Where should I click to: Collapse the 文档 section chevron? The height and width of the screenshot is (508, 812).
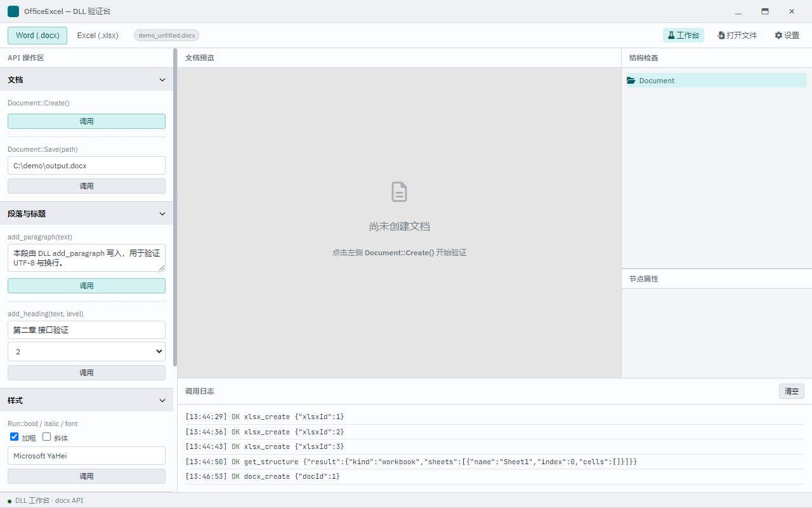pos(162,80)
